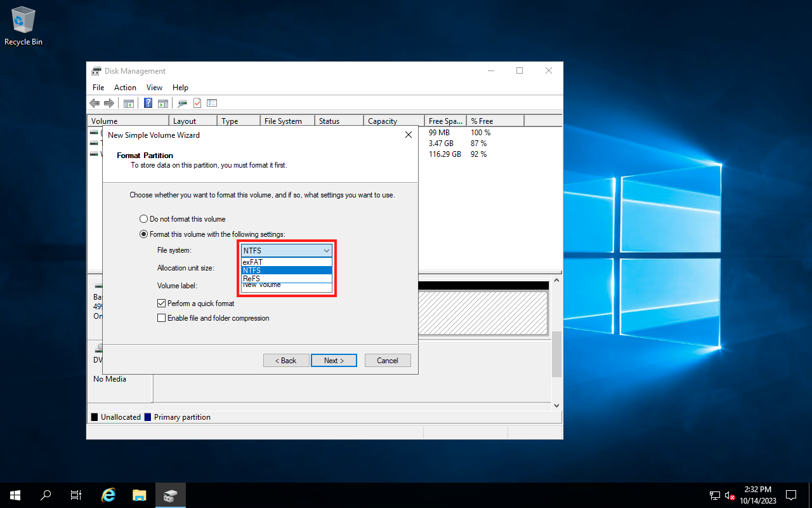Click the '99 MB' free space cell
812x508 pixels.
(x=438, y=133)
